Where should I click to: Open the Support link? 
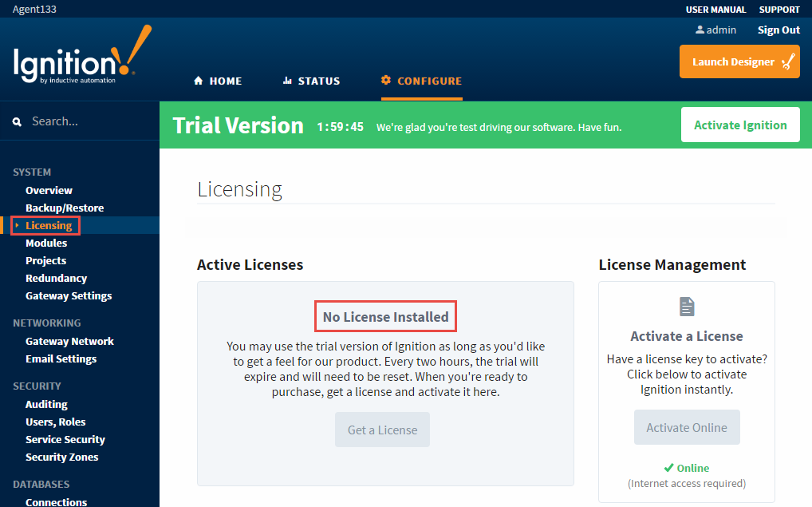tap(779, 10)
